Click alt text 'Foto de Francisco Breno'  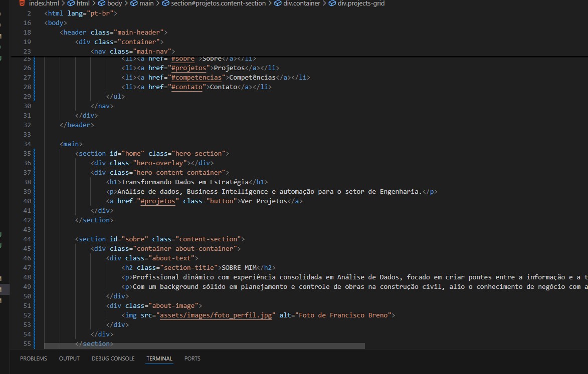[343, 315]
